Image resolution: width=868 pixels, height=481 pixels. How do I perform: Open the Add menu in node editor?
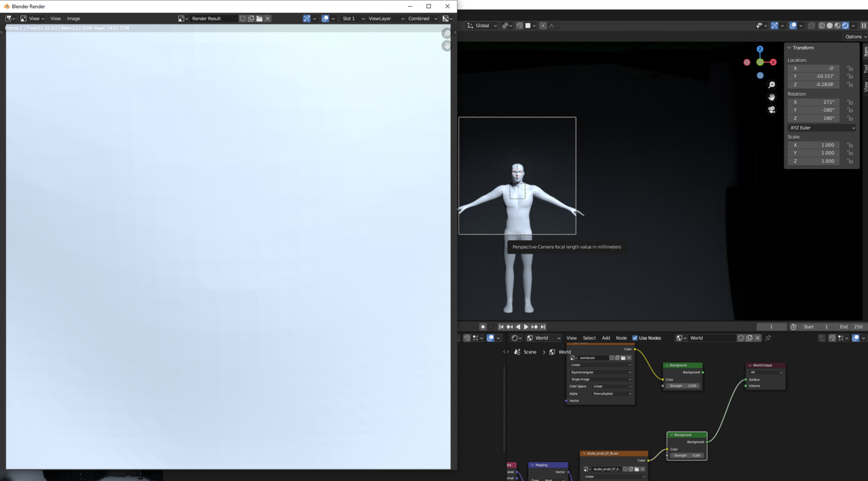tap(606, 338)
